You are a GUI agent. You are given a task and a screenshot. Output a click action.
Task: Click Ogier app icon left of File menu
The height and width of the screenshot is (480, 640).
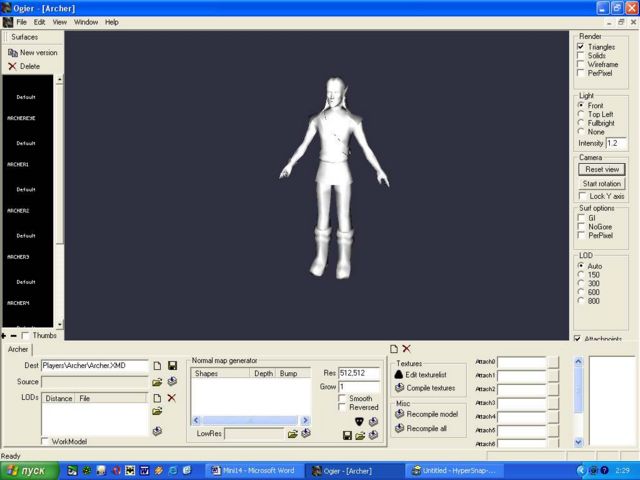click(x=8, y=22)
